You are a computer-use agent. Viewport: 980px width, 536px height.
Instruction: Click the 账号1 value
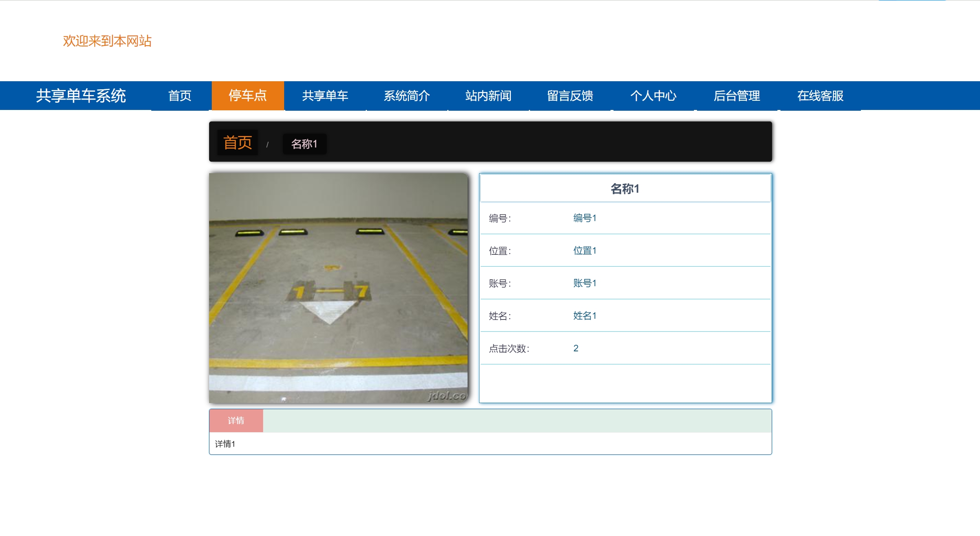pyautogui.click(x=584, y=283)
